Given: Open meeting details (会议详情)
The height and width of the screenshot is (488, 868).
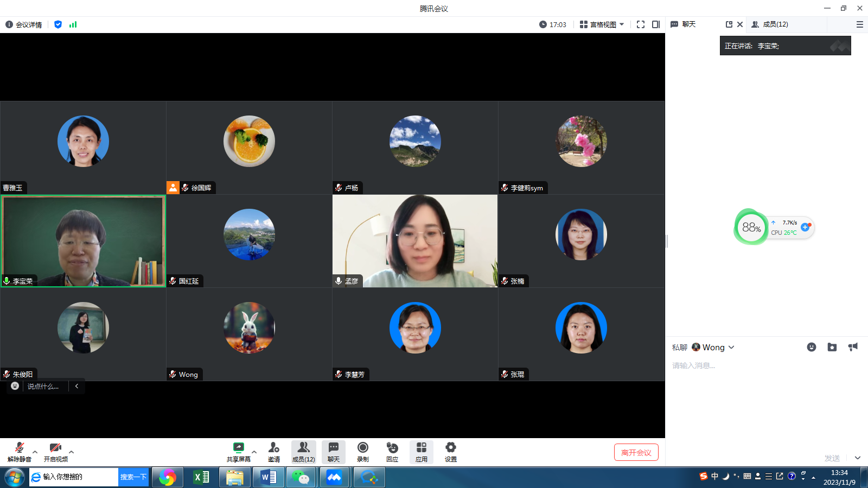Looking at the screenshot, I should 24,24.
